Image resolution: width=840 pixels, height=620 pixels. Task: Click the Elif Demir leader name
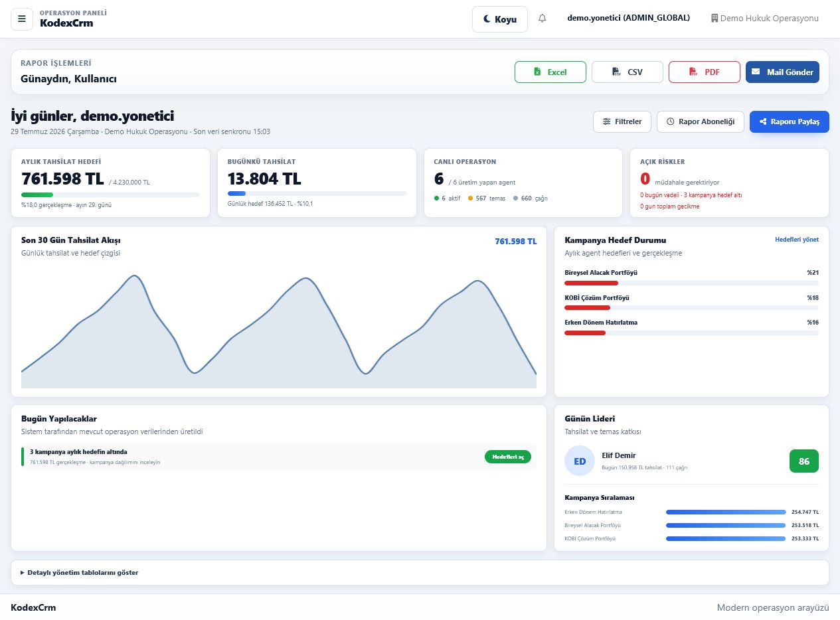618,455
